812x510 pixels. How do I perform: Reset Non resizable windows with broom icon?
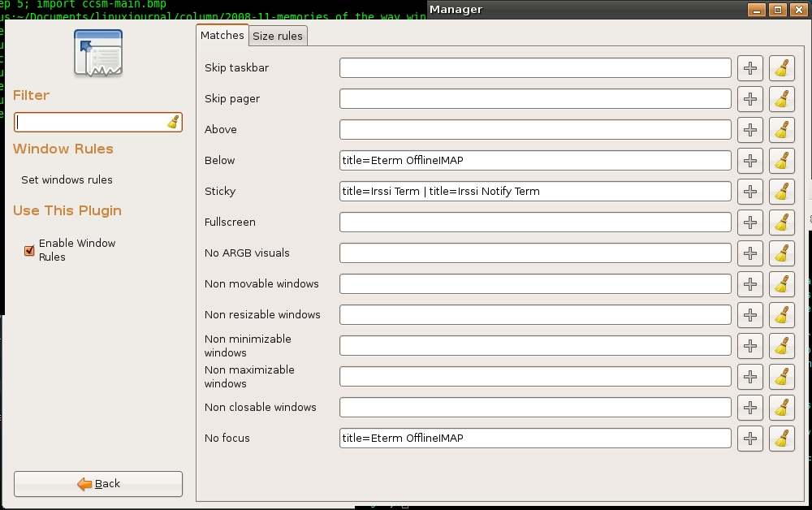[781, 315]
